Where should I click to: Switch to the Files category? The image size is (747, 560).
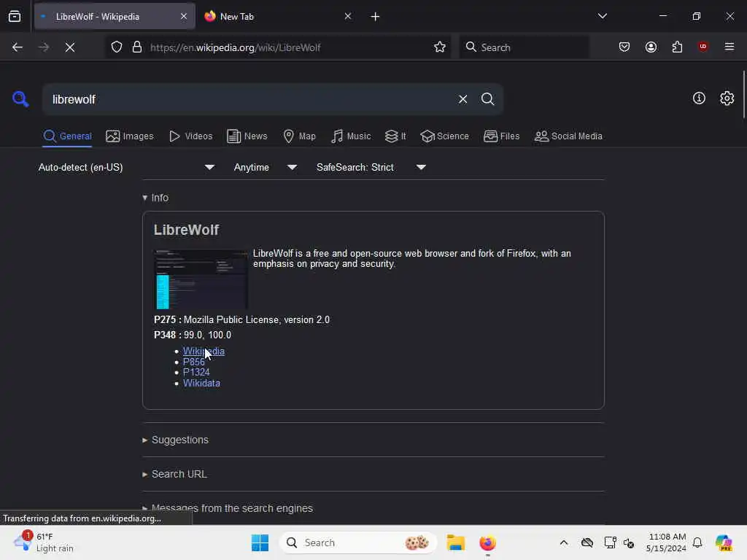(501, 136)
